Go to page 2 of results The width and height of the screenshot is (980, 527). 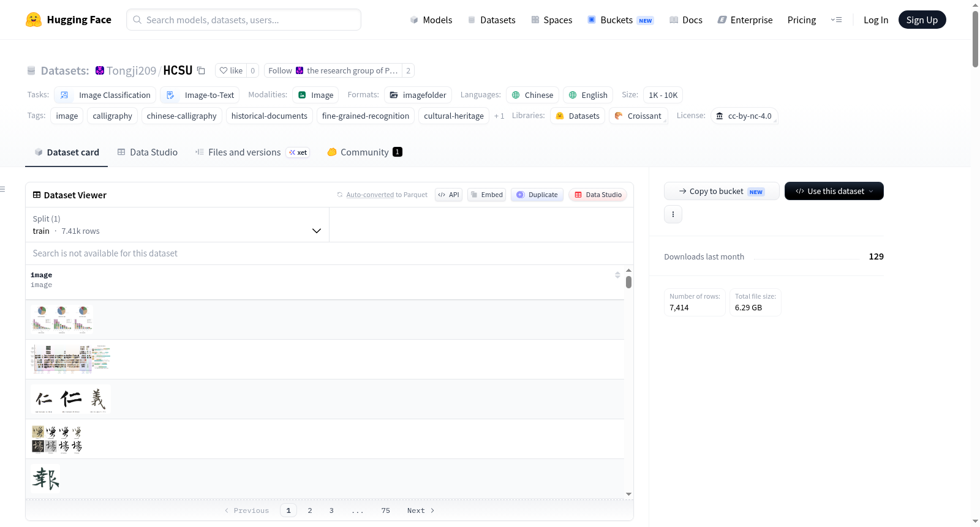pos(310,510)
